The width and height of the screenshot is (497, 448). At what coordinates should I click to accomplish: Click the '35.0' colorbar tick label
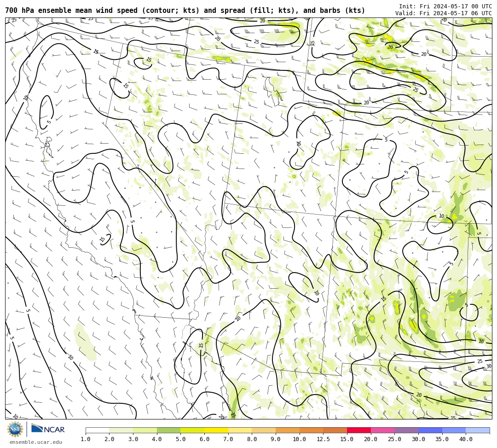[x=442, y=439]
